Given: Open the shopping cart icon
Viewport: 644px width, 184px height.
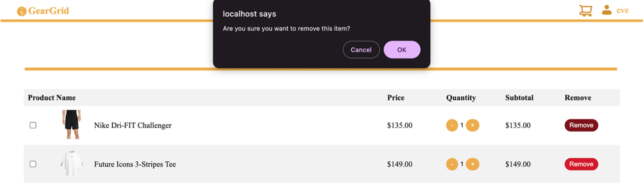Looking at the screenshot, I should 585,11.
